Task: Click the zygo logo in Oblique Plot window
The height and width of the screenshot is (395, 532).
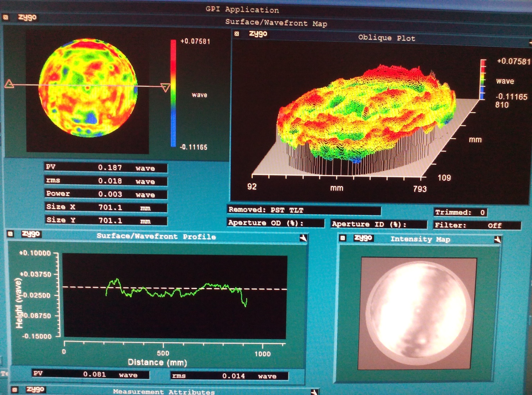Action: 258,34
